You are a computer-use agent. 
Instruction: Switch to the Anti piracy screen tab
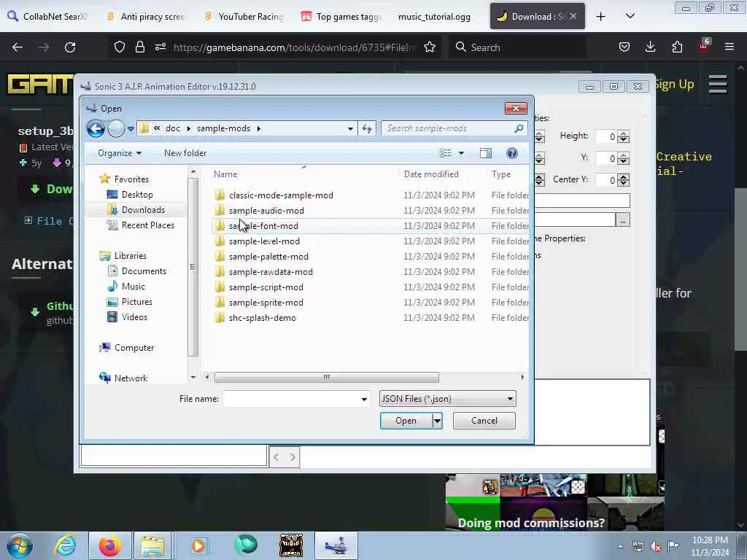click(x=146, y=17)
